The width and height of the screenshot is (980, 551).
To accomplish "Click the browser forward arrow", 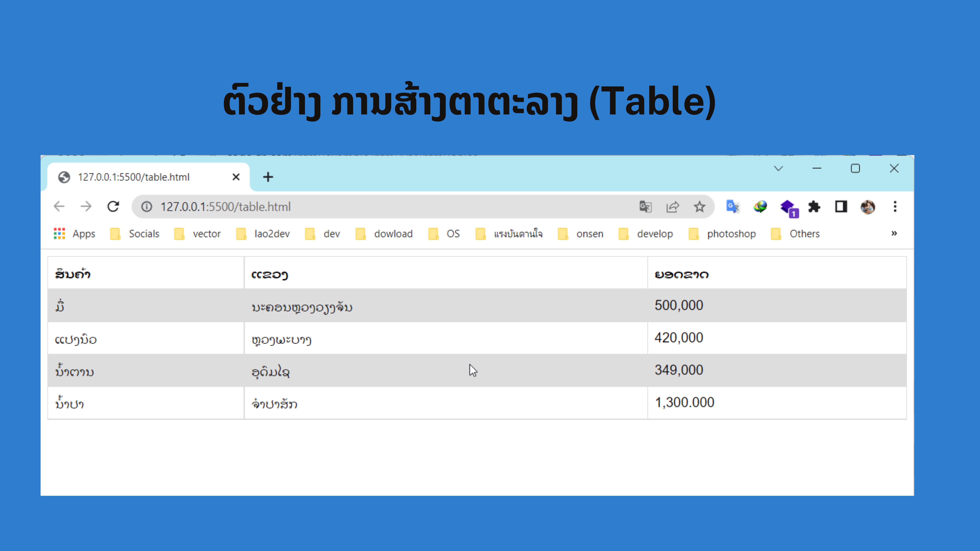I will (86, 206).
